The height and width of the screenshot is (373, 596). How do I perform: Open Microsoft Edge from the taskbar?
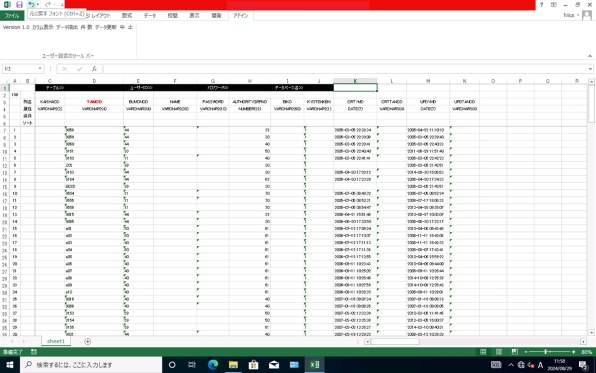(x=213, y=365)
